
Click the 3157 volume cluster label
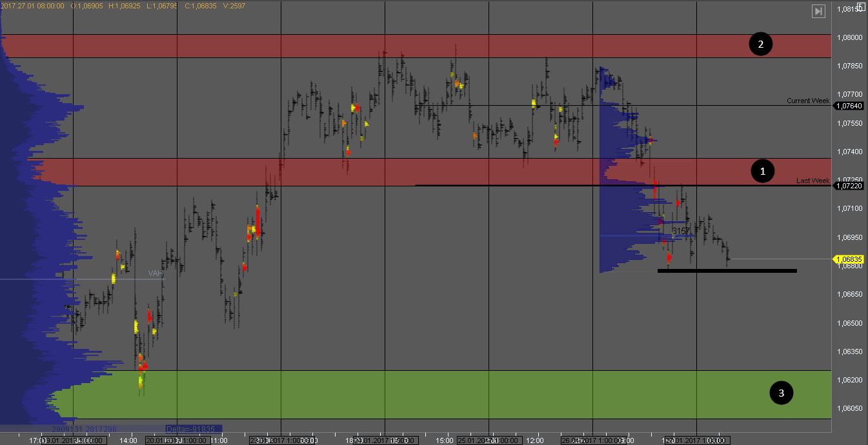coord(681,230)
